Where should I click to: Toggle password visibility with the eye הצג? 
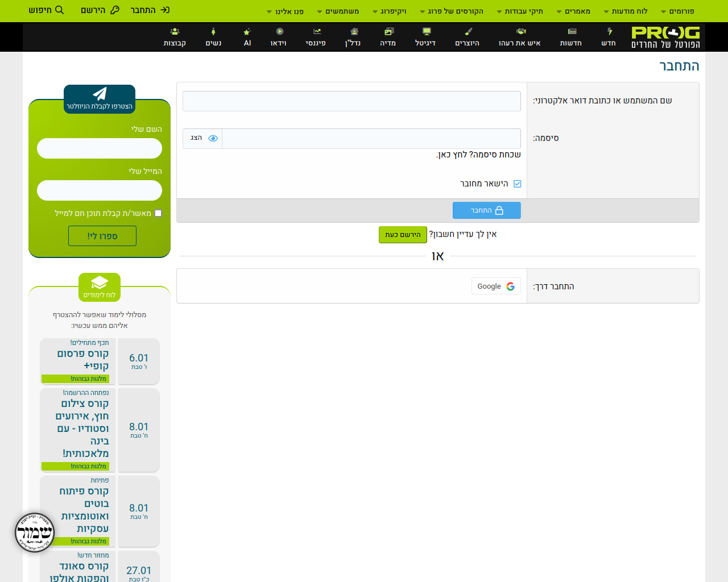(x=203, y=138)
